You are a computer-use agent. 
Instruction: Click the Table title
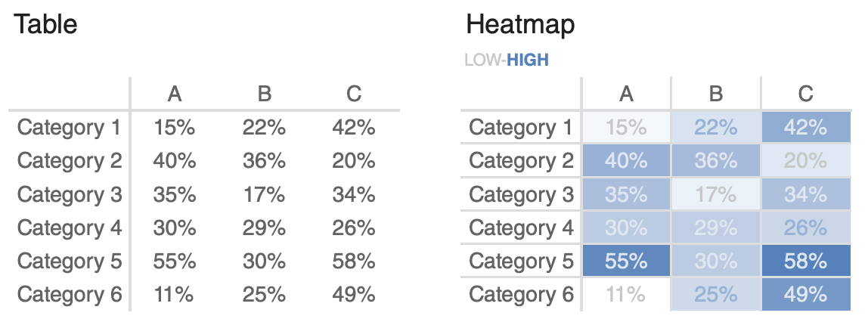tap(46, 24)
